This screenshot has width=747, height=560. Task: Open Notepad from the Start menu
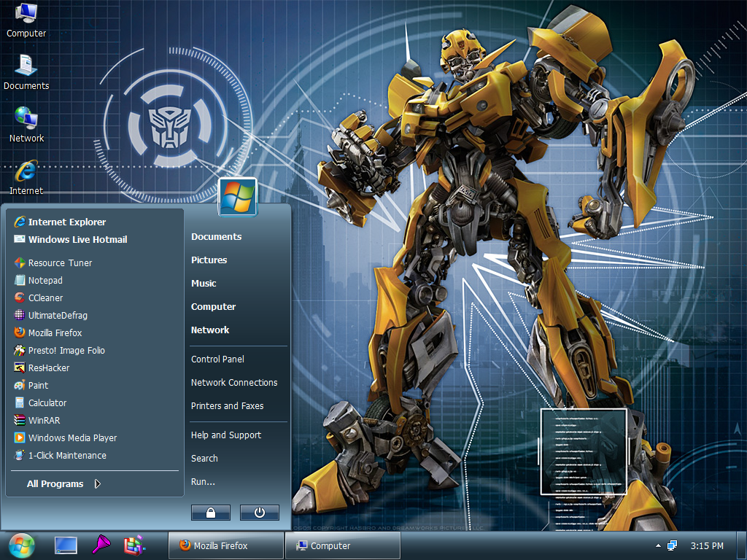[46, 280]
